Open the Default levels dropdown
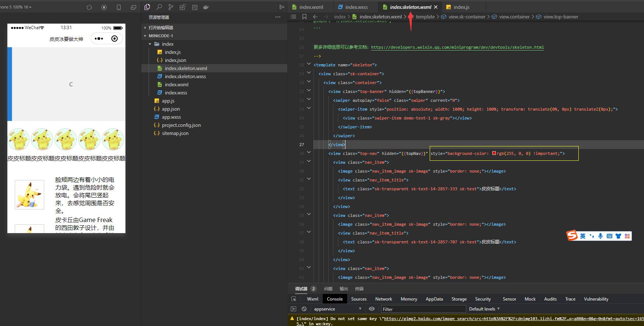 tap(484, 309)
